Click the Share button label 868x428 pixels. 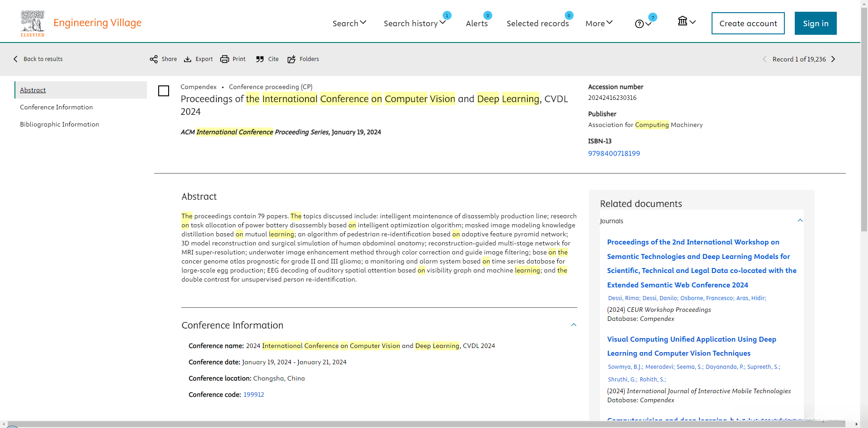(169, 59)
